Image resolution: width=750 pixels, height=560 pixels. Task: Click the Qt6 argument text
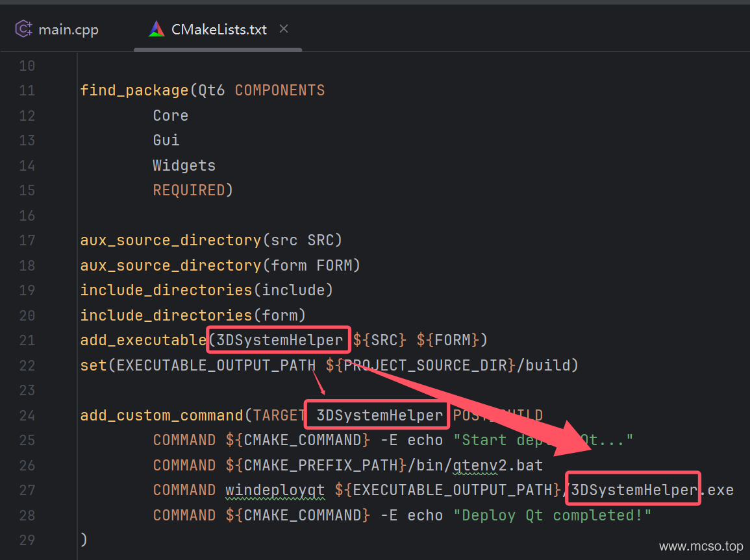tap(212, 91)
